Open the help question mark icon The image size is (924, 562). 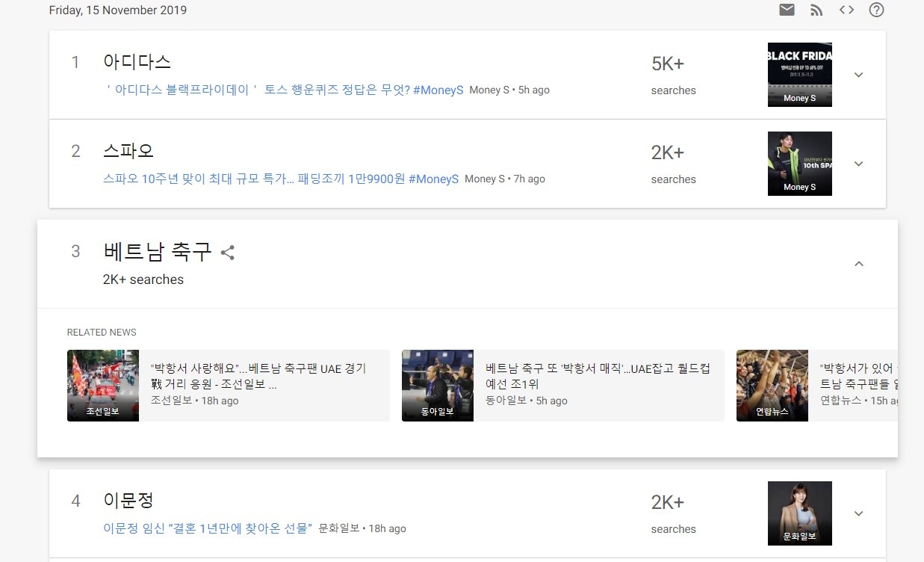tap(877, 10)
